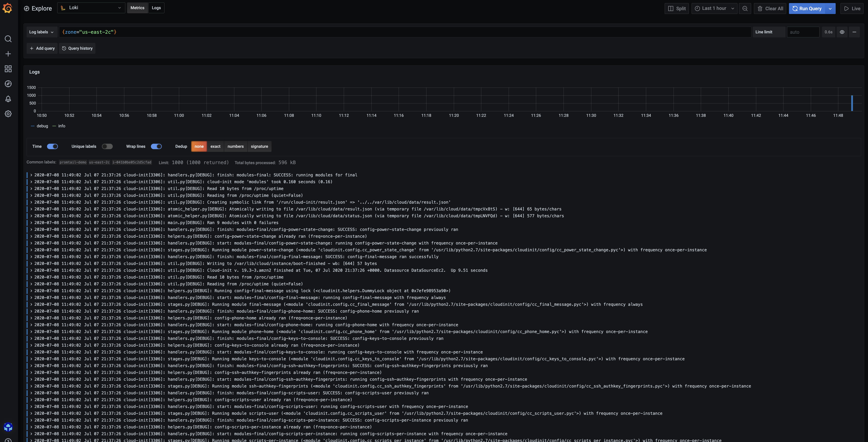Screen dimensions: 868x442
Task: Open Alerting via the bell icon
Action: (8, 99)
